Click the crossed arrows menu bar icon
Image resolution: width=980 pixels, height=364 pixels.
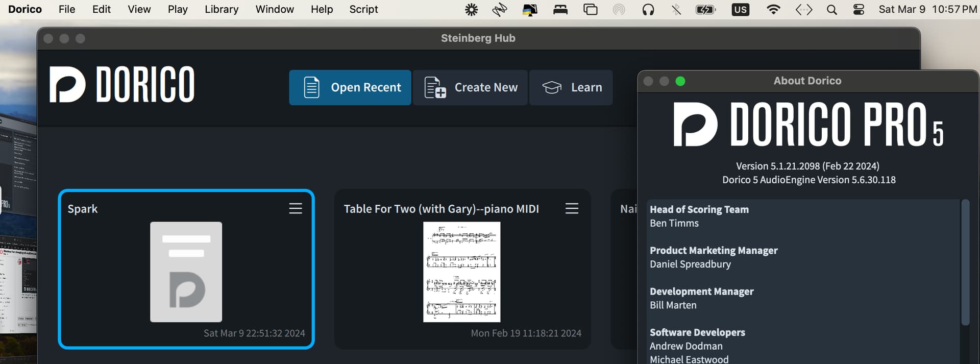[500, 9]
